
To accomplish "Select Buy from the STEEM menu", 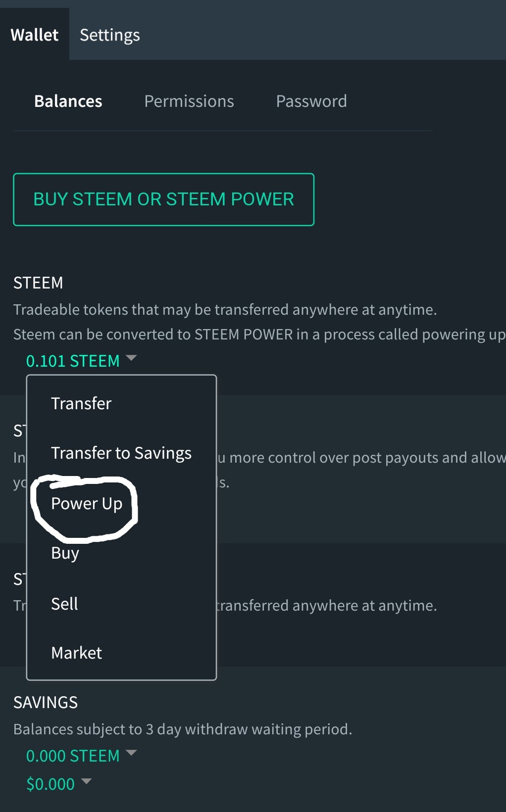I will [65, 553].
